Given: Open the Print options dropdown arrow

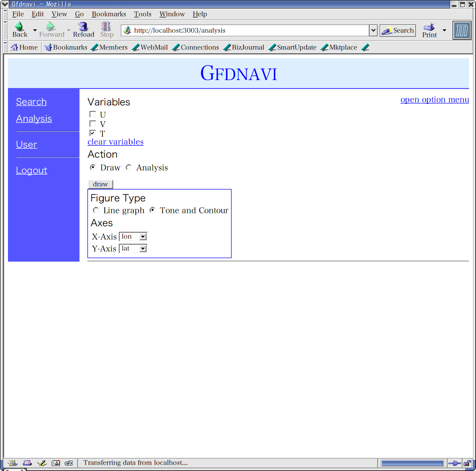Looking at the screenshot, I should (444, 30).
